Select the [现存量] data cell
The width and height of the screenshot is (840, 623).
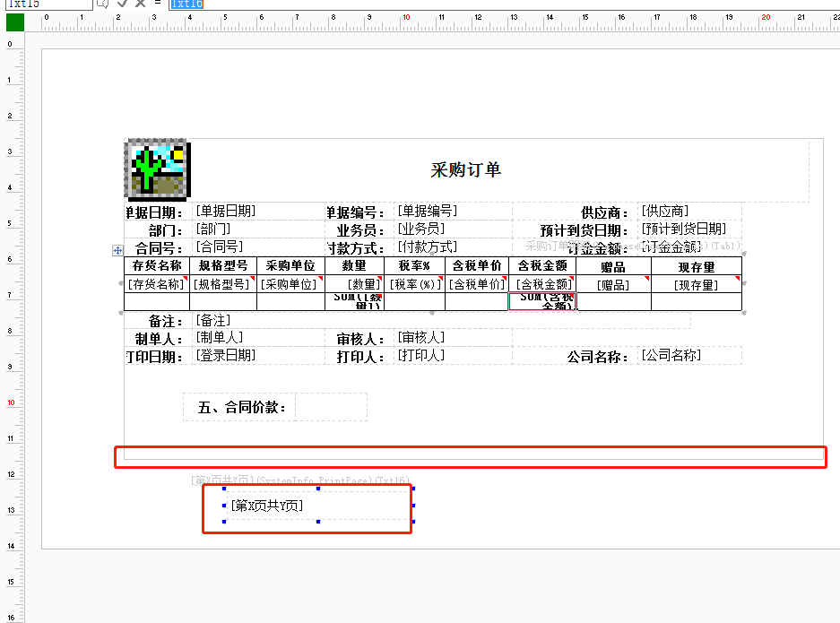click(x=697, y=286)
